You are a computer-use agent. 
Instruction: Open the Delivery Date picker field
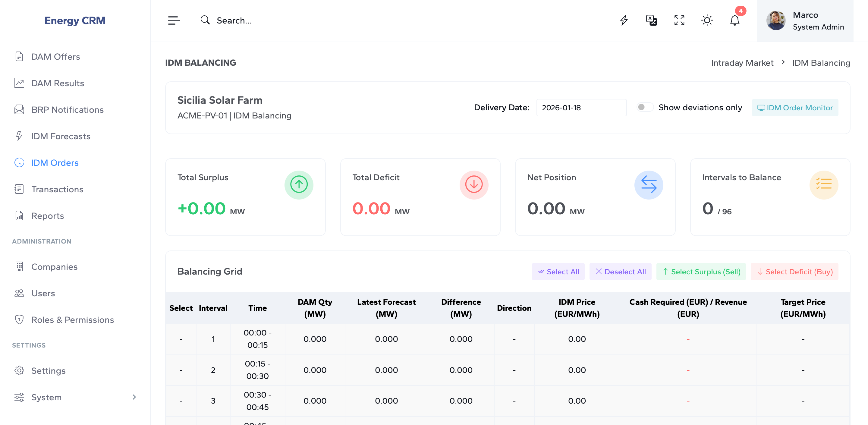581,108
